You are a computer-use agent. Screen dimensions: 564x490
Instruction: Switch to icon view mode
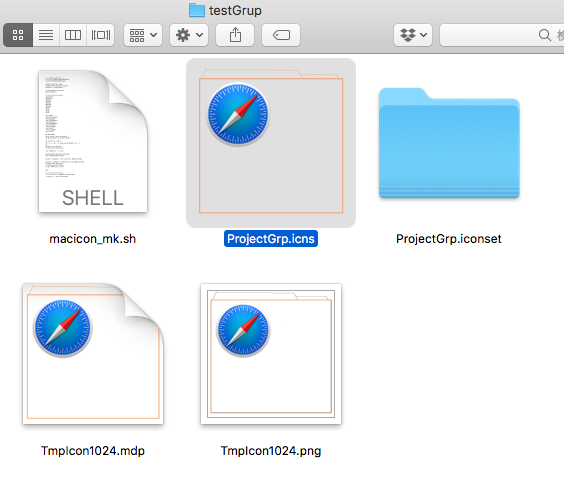(18, 35)
